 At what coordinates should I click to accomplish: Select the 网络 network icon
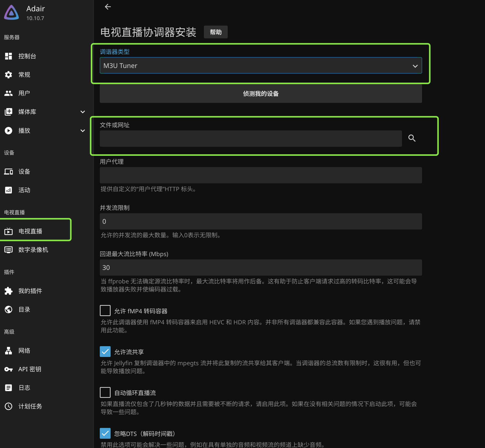coord(9,350)
